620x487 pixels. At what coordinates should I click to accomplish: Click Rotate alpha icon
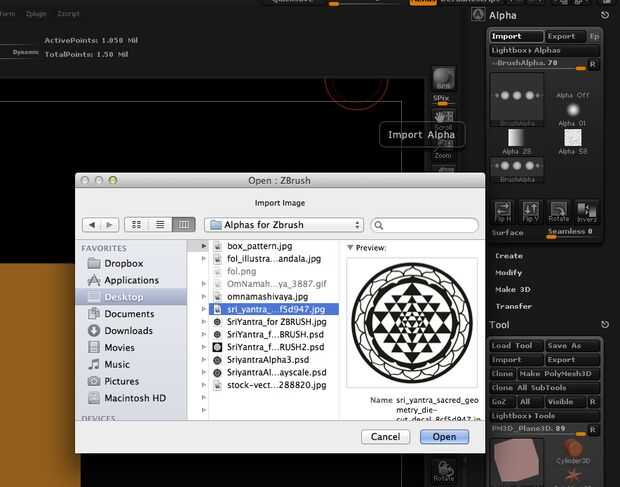pyautogui.click(x=559, y=211)
